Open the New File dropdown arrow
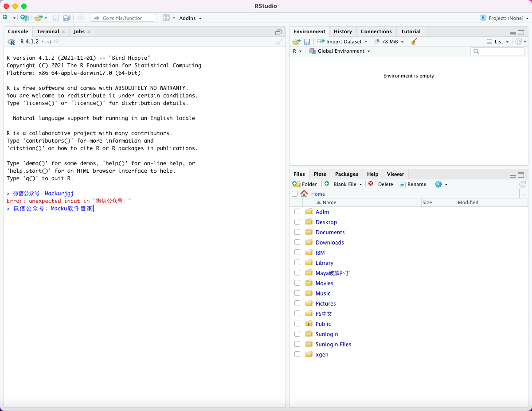 point(14,18)
